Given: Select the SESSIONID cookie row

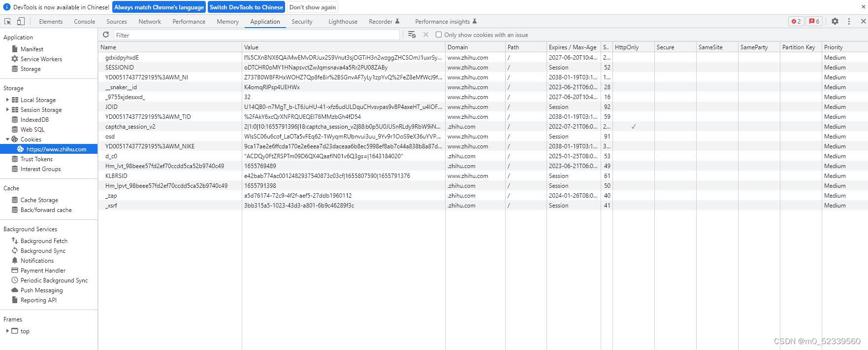Looking at the screenshot, I should coord(483,67).
